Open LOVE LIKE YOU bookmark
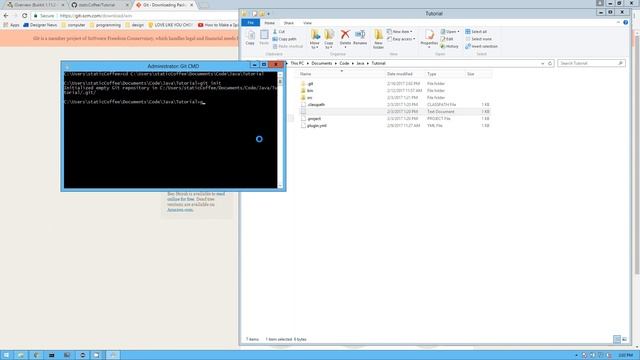The height and width of the screenshot is (360, 640). pos(170,25)
